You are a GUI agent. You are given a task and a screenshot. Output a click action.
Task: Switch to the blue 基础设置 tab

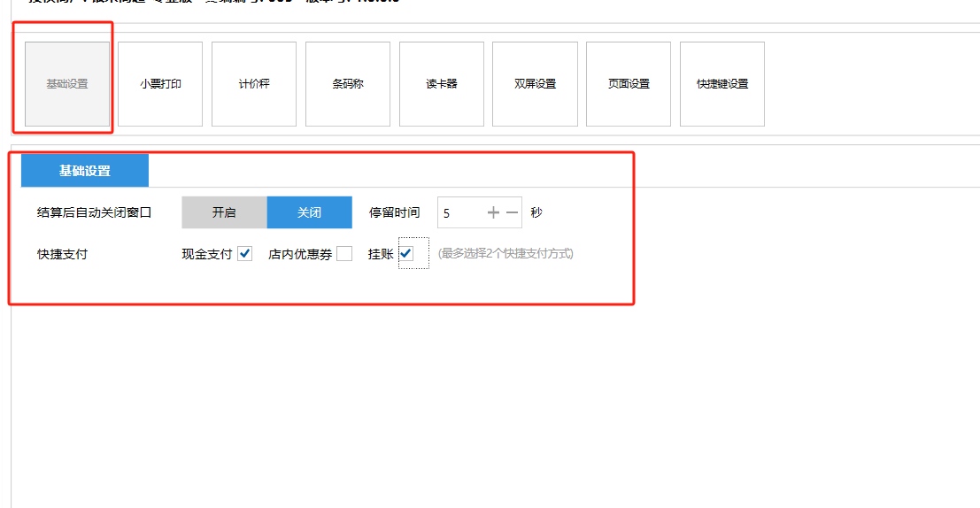point(85,171)
